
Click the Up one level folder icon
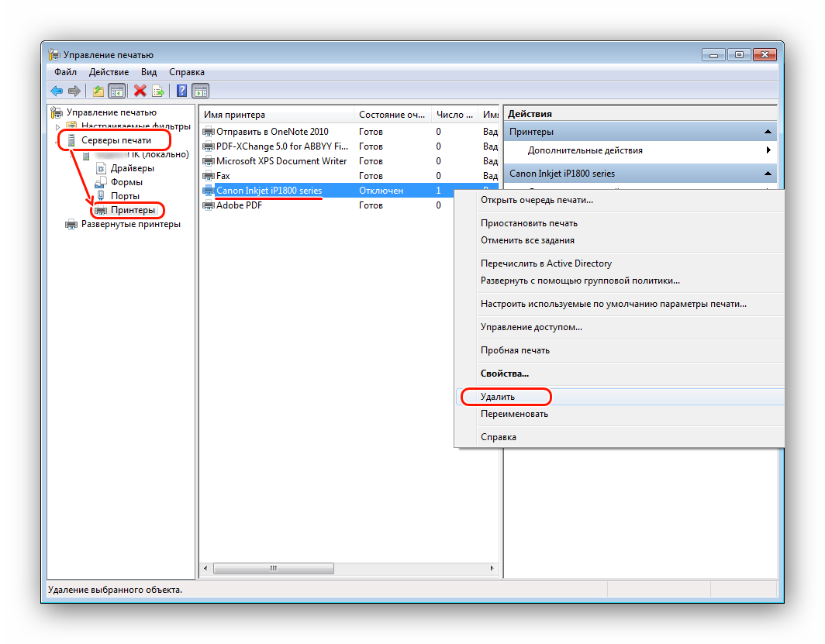click(98, 91)
